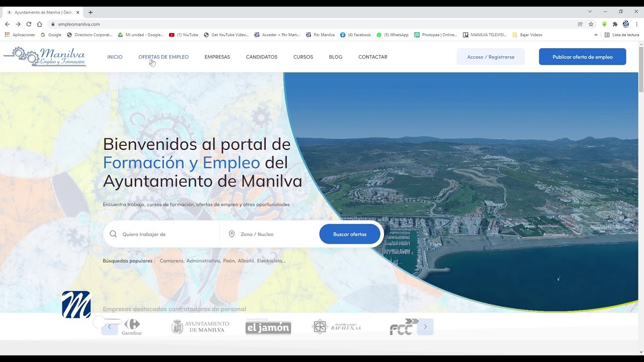
Task: Open a new tab with the plus icon
Action: click(x=91, y=12)
